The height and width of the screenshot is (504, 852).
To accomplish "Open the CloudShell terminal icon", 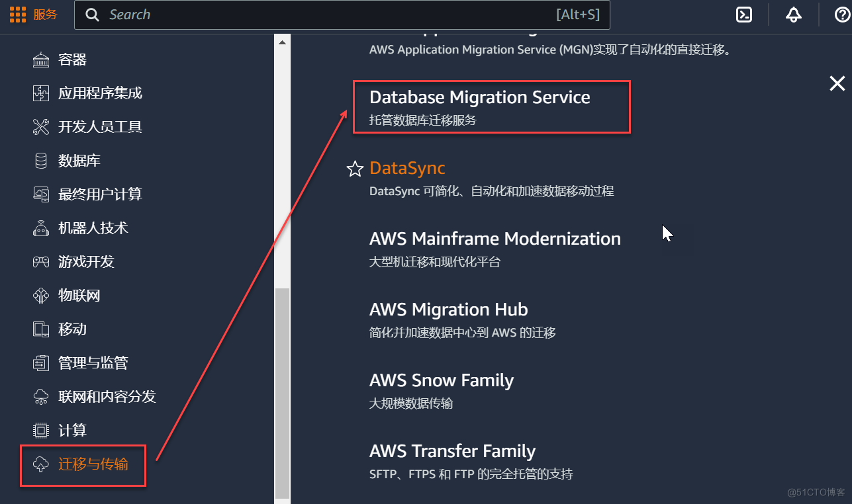I will [x=744, y=15].
